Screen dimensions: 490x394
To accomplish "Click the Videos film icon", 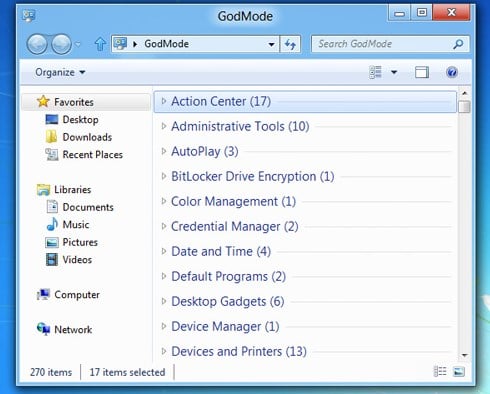I will (x=52, y=259).
